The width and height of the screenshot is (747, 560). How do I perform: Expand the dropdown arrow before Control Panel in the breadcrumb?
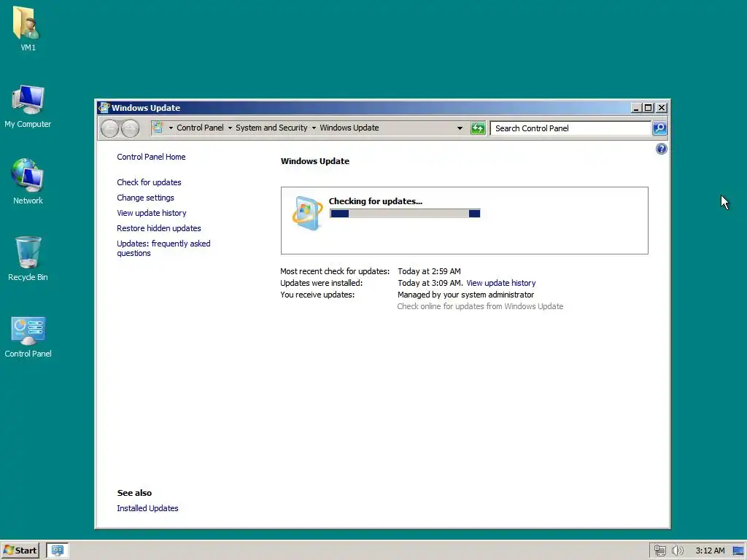(x=171, y=128)
